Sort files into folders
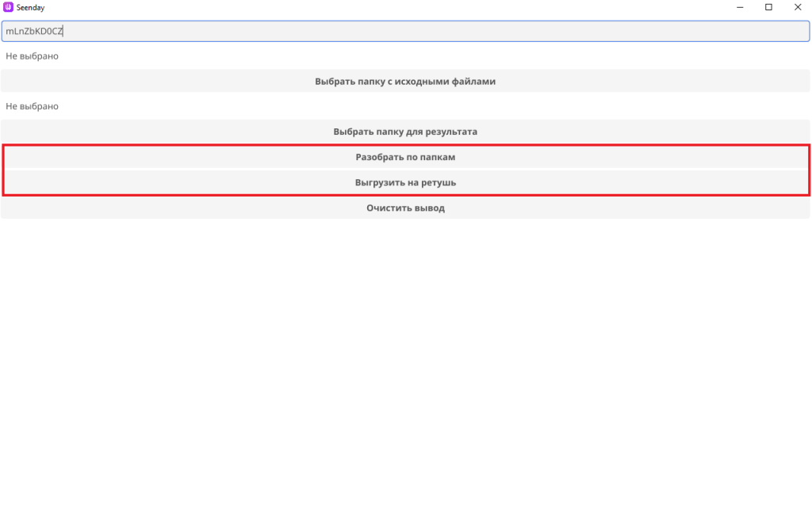The height and width of the screenshot is (508, 812). pos(405,157)
